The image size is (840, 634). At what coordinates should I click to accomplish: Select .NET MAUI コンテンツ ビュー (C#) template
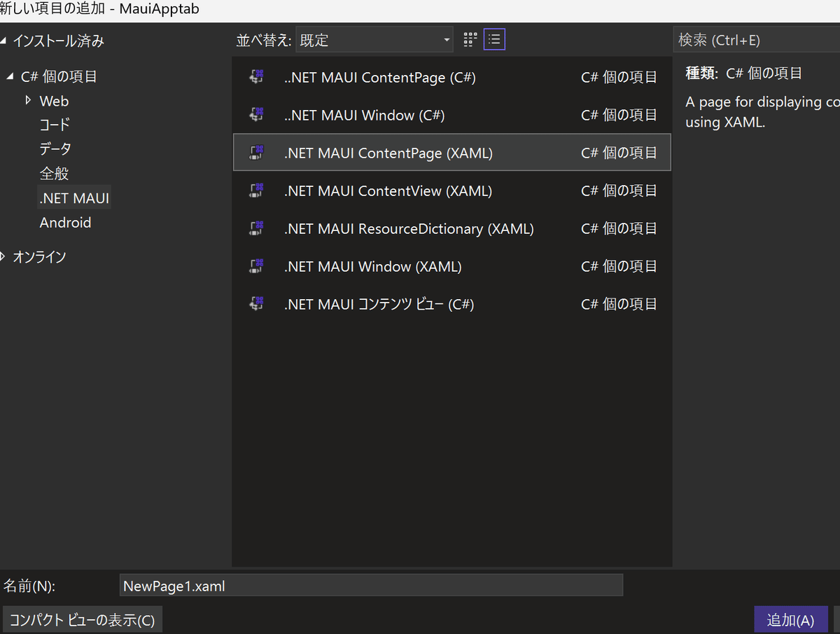pos(451,304)
